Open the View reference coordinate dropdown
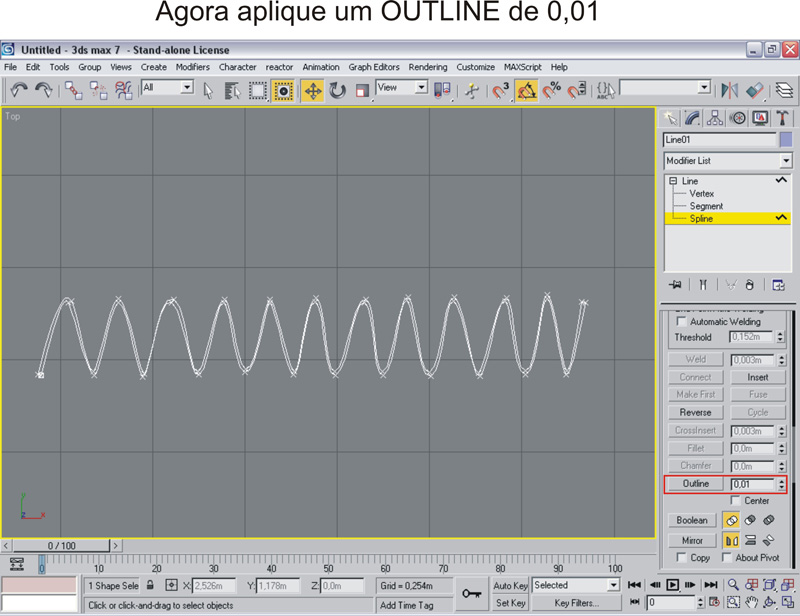The image size is (800, 616). click(421, 87)
